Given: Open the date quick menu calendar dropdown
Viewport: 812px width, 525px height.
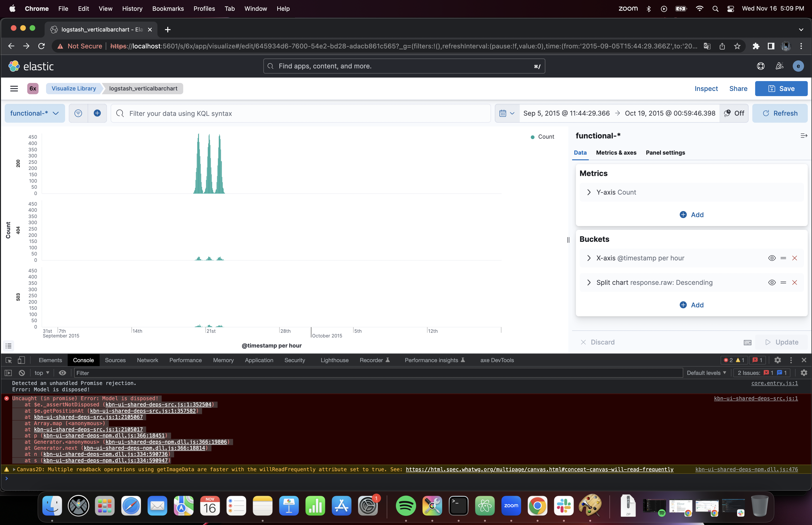Looking at the screenshot, I should tap(507, 113).
